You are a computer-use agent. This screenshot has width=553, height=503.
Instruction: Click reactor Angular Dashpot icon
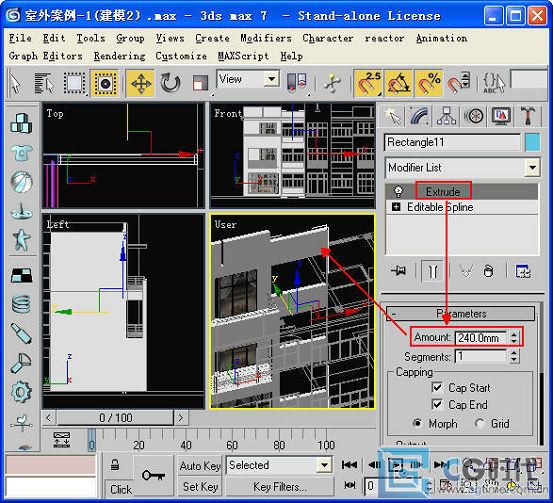pyautogui.click(x=22, y=363)
